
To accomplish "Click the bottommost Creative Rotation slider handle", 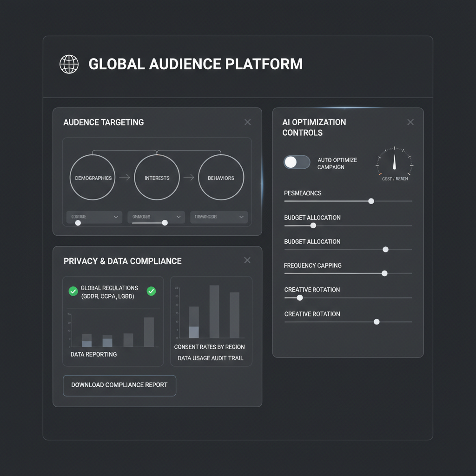I will (377, 322).
